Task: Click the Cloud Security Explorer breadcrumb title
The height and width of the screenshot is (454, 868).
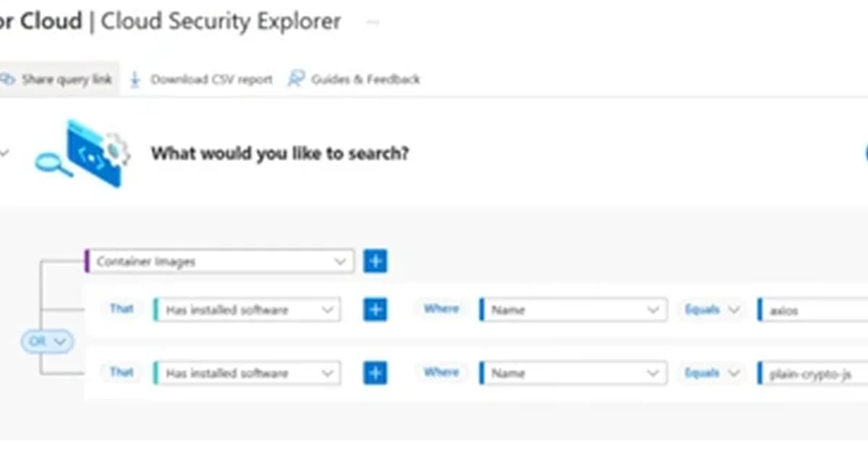Action: point(221,21)
